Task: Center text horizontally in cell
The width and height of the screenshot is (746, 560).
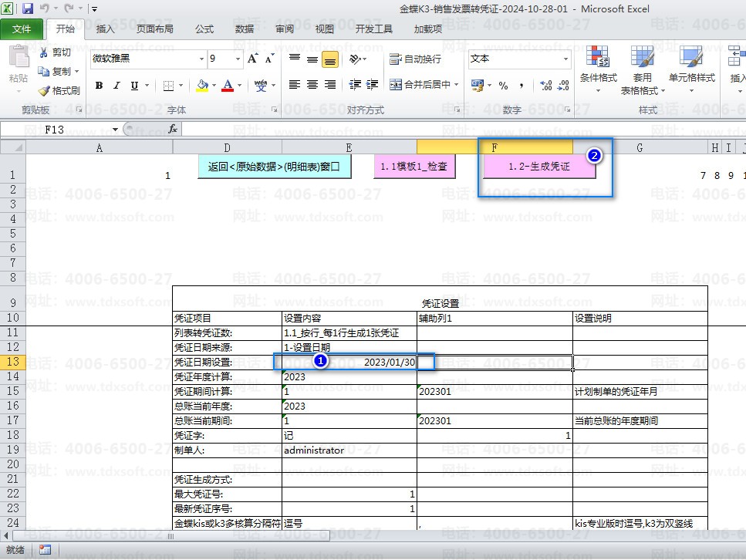Action: click(312, 85)
